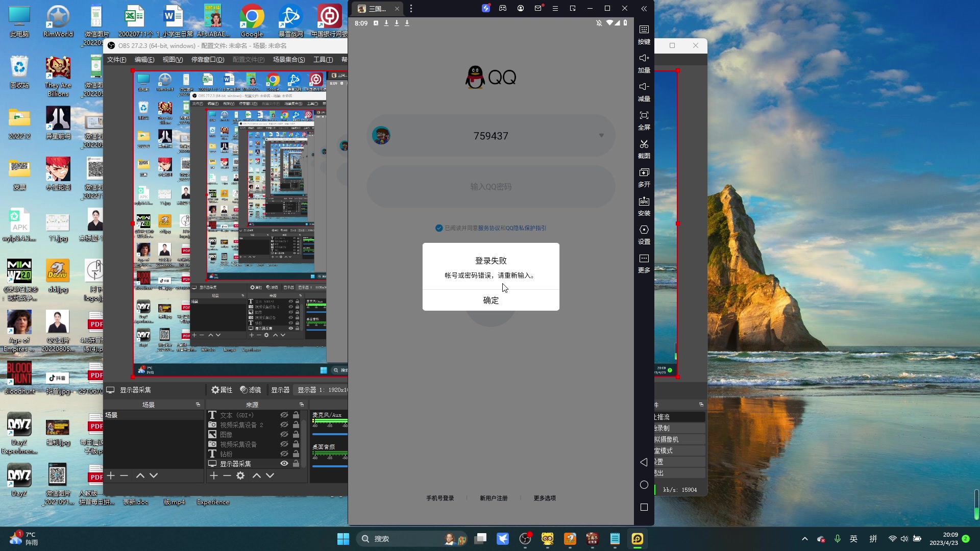Screen dimensions: 980x551
Task: Click the blue lightning accelerator icon
Action: [486, 8]
